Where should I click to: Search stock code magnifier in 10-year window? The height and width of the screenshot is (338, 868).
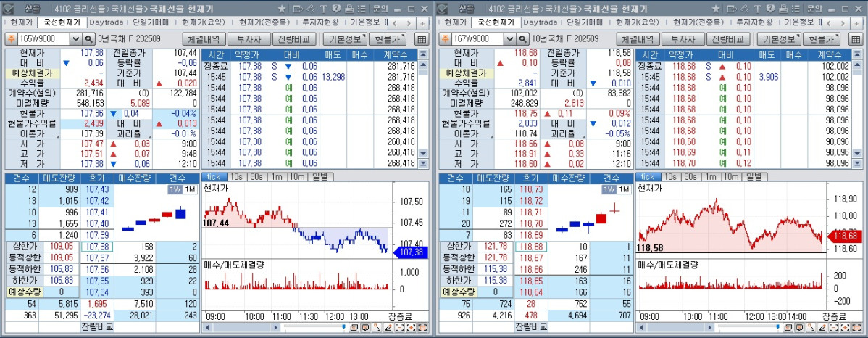(x=523, y=39)
